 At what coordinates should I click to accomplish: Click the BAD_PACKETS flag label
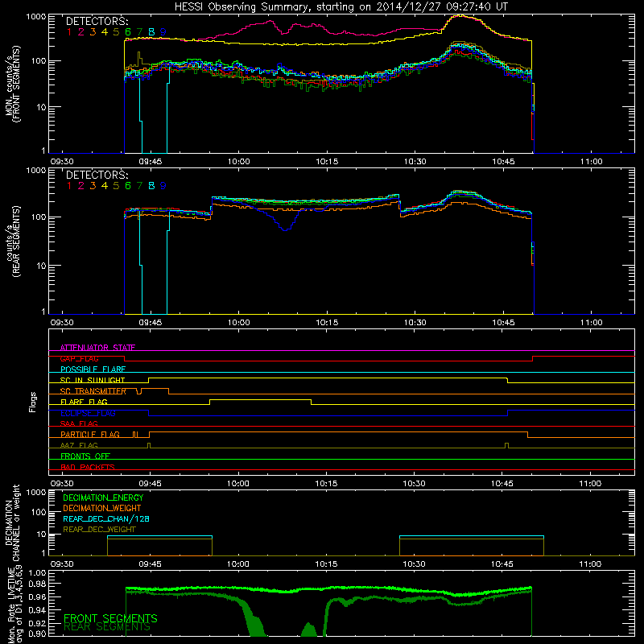(x=88, y=467)
